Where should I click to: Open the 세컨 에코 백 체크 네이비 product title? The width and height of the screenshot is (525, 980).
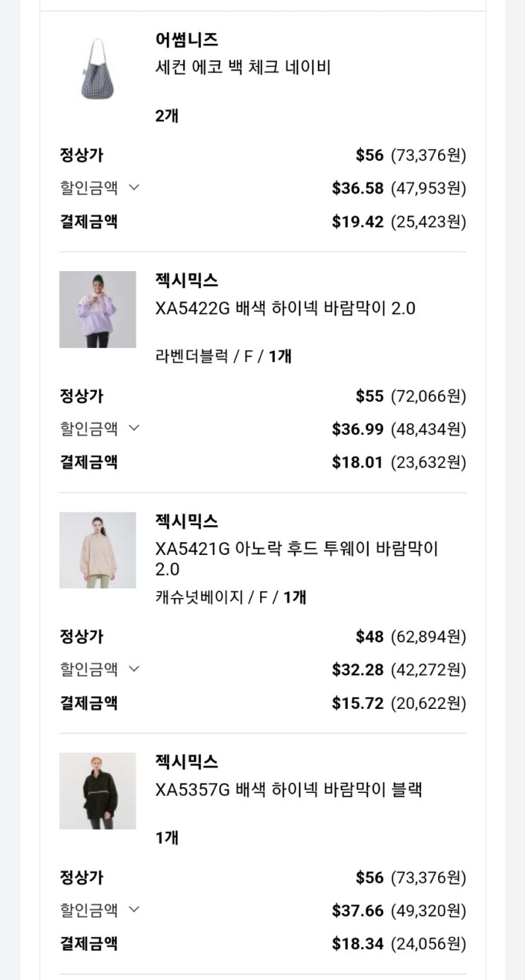[x=243, y=68]
